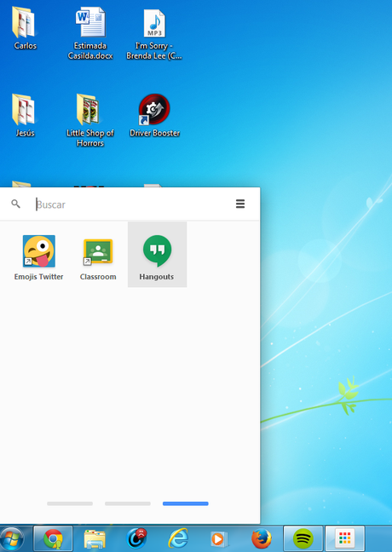Click Chrome App Launcher taskbar icon
Viewport: 392px width, 552px height.
point(345,539)
